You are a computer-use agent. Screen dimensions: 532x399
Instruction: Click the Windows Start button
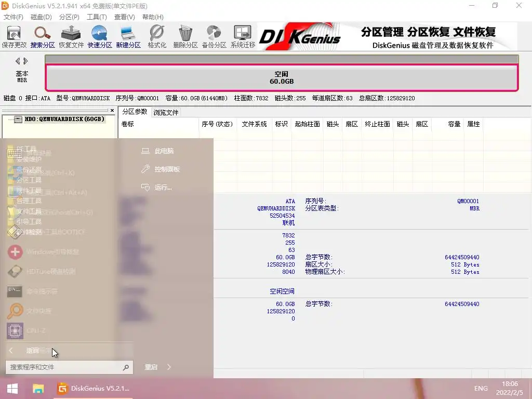12,389
